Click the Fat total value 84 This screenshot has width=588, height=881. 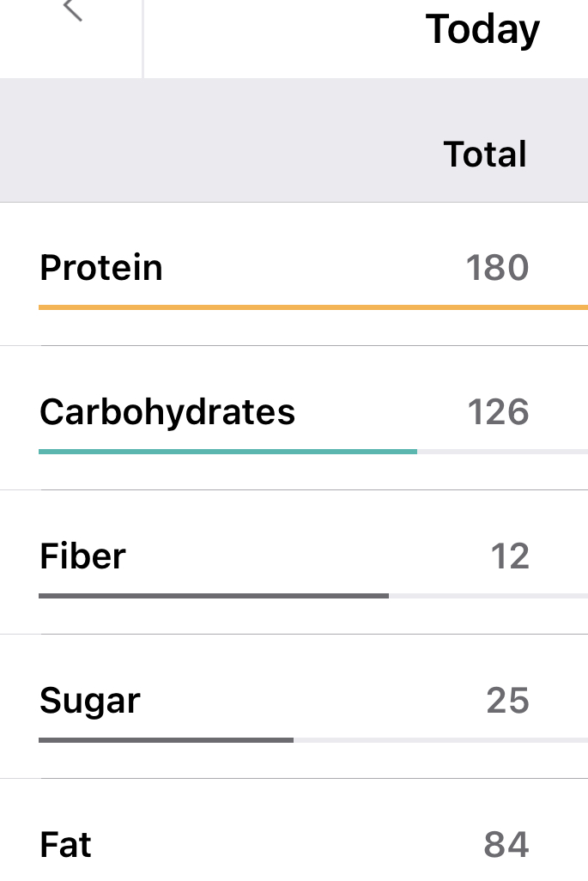point(506,845)
